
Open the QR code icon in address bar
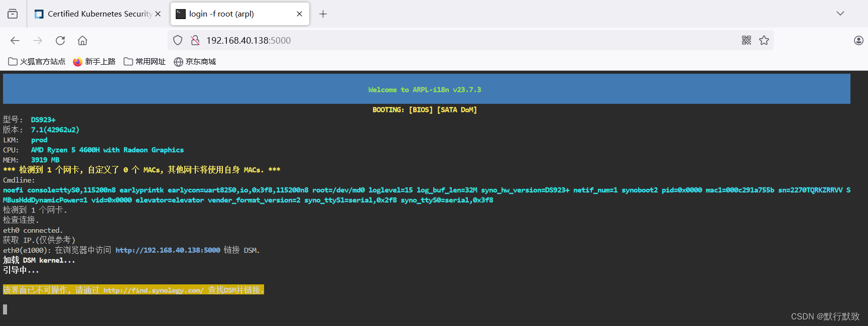click(747, 40)
